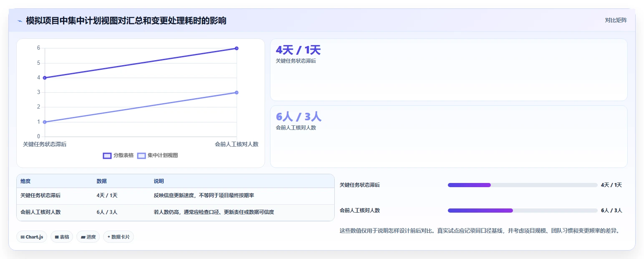
Task: Click the title 模拟项目中集中计划视图对汇总和变更处理耗时的影响
Action: tap(126, 20)
